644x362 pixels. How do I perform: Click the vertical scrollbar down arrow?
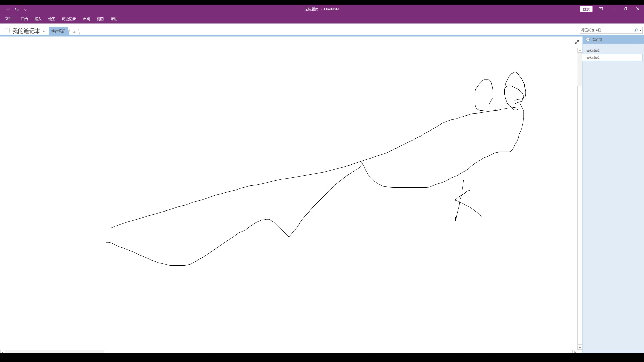pyautogui.click(x=580, y=347)
